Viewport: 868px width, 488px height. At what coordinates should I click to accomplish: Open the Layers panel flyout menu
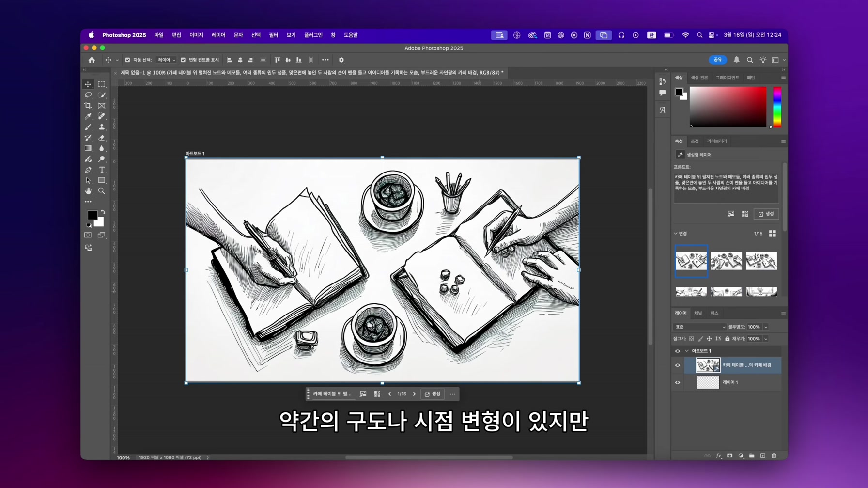(783, 314)
